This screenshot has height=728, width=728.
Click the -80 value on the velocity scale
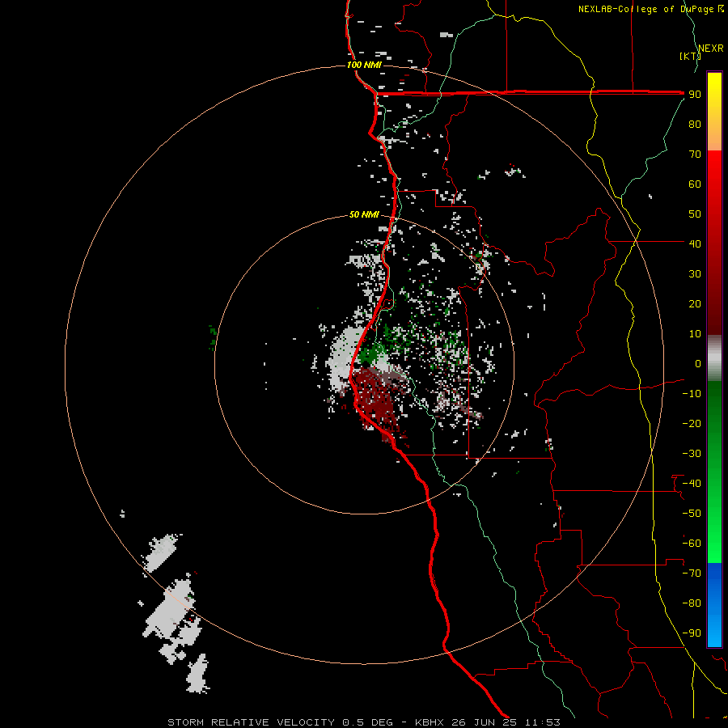[692, 603]
